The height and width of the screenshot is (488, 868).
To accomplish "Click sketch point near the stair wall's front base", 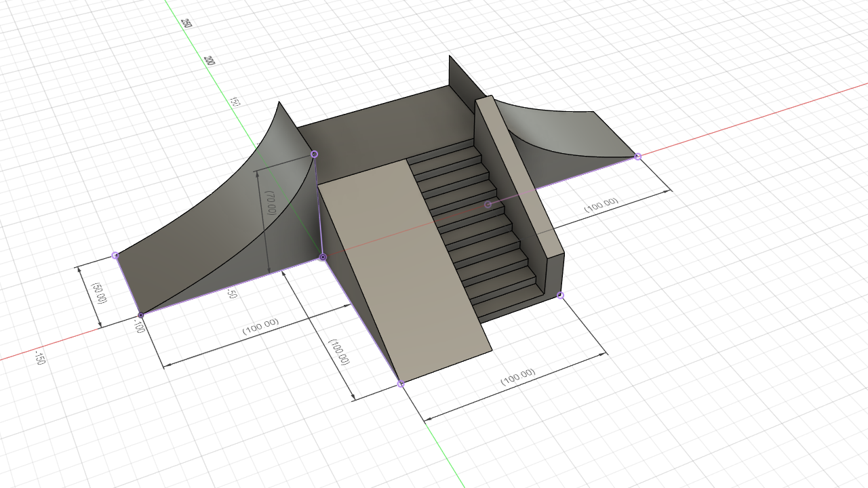I will [x=560, y=296].
